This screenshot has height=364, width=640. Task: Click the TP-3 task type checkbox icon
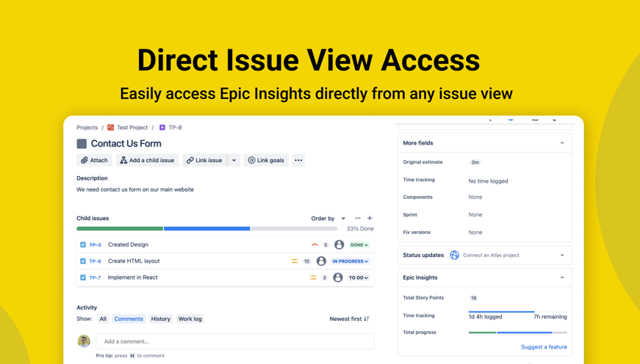[x=83, y=244]
